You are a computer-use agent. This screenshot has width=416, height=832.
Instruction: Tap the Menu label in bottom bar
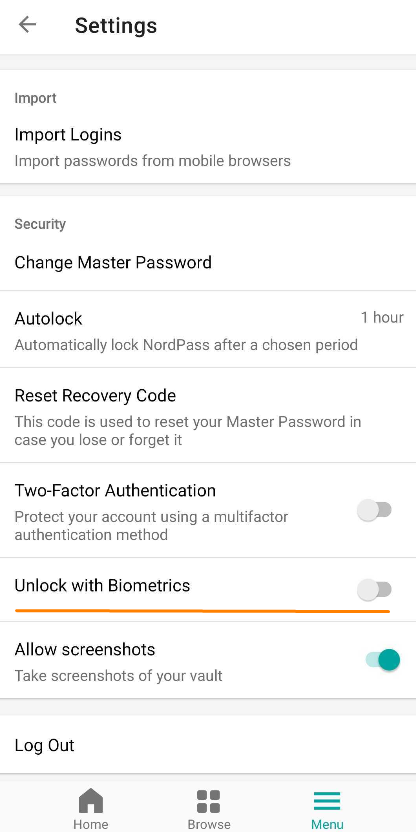[327, 824]
